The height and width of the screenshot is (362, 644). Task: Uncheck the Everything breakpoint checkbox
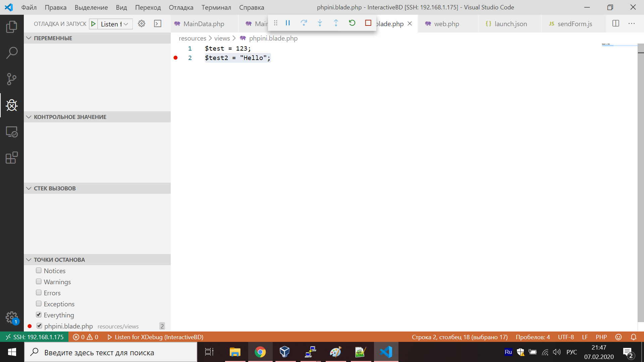(39, 315)
